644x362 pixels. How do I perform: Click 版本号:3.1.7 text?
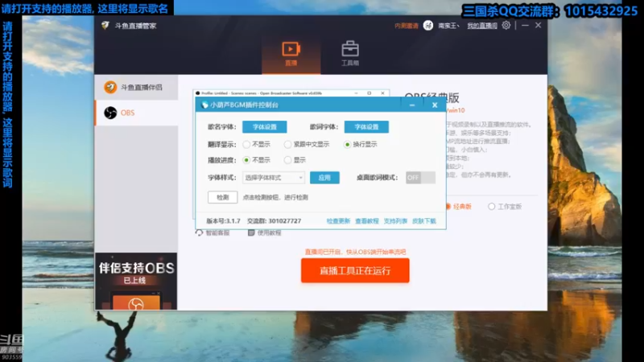223,220
